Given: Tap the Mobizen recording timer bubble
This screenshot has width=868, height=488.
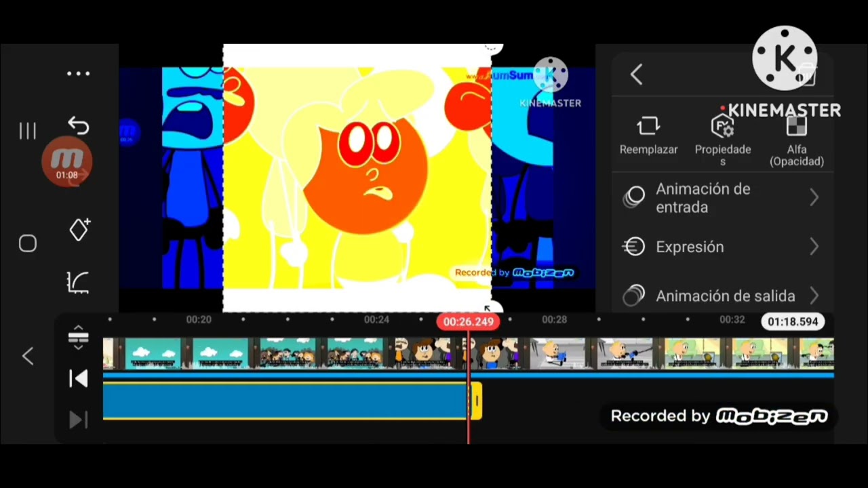Looking at the screenshot, I should [66, 161].
